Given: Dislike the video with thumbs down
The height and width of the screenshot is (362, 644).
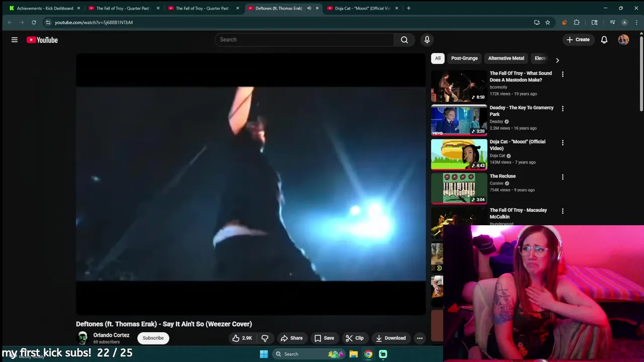Looking at the screenshot, I should (265, 338).
